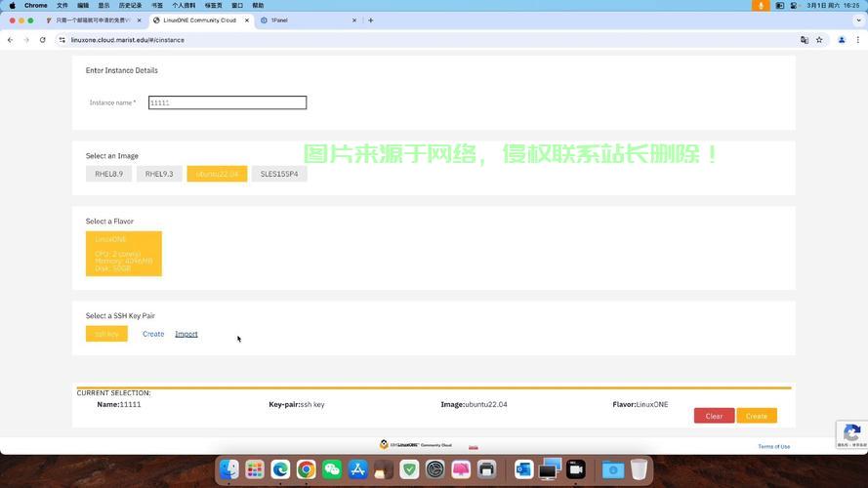This screenshot has width=868, height=488.
Task: Open Launchpad from the dock
Action: click(x=255, y=469)
